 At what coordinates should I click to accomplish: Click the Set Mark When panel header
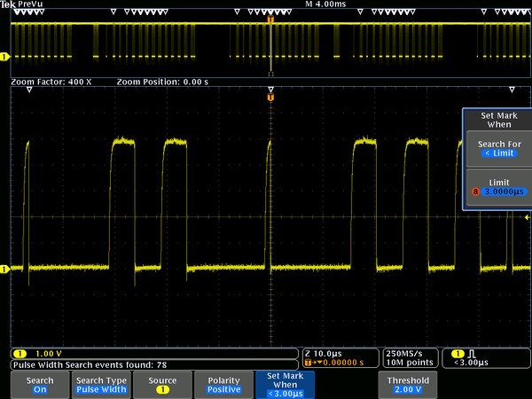[x=499, y=120]
